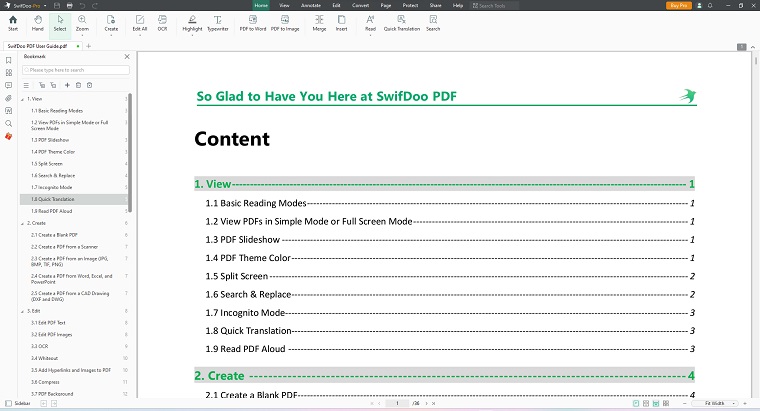Viewport: 760px width, 411px height.
Task: Open Quick Translation in ribbon
Action: (x=401, y=23)
